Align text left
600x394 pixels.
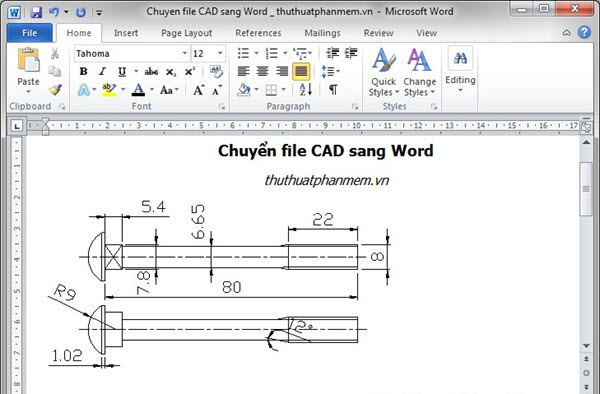point(243,71)
